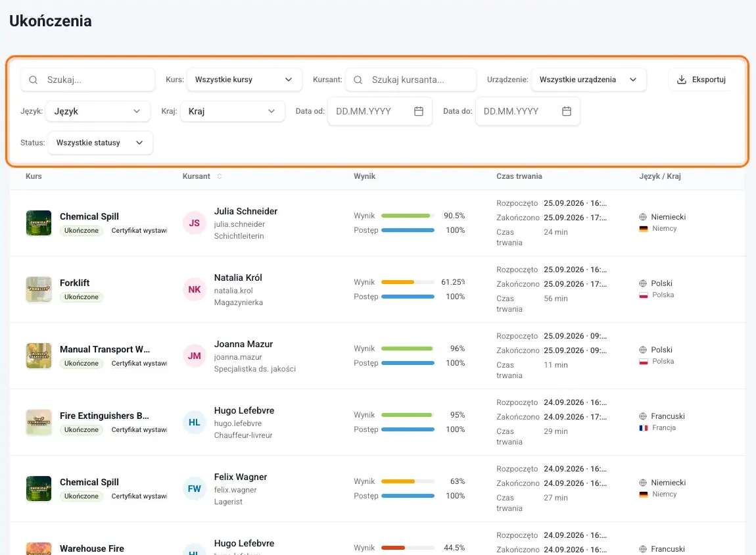
Task: Click the email text felix.wagner
Action: pyautogui.click(x=235, y=490)
